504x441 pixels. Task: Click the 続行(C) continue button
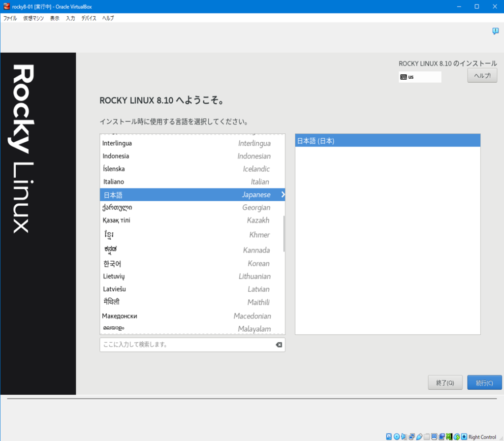tap(484, 382)
